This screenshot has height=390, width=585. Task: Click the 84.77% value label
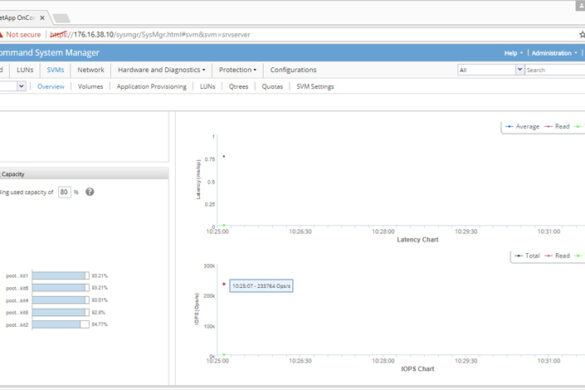point(100,324)
